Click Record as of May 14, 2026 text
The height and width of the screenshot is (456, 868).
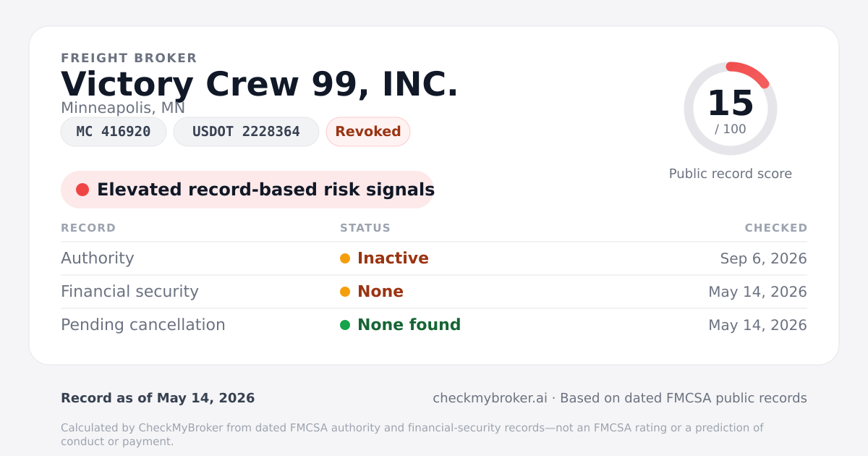pos(158,398)
